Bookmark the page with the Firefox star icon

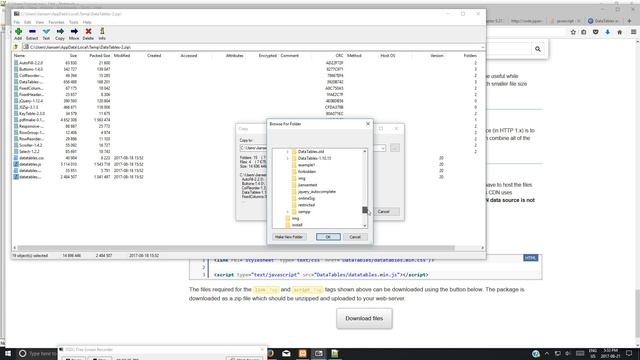(x=573, y=32)
